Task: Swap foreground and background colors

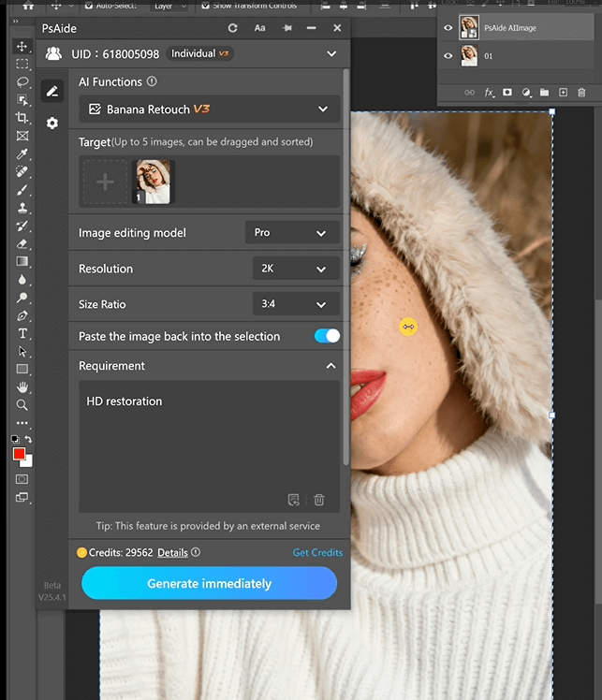Action: (29, 439)
